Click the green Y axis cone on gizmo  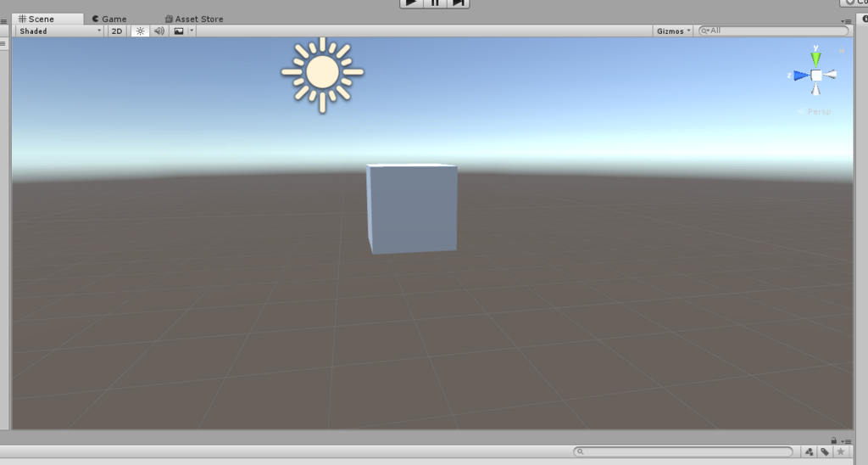815,59
